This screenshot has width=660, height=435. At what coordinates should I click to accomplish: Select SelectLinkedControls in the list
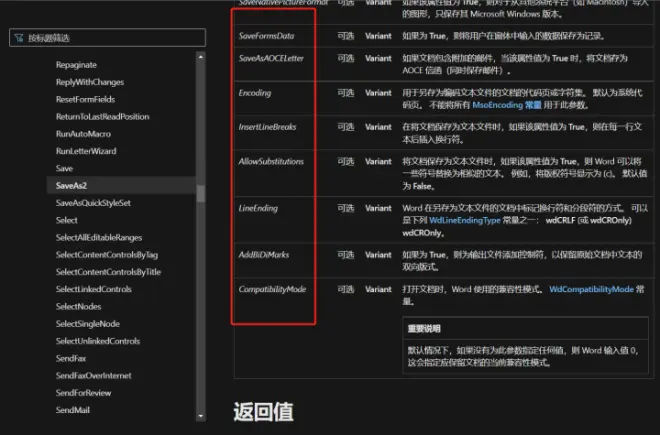93,289
